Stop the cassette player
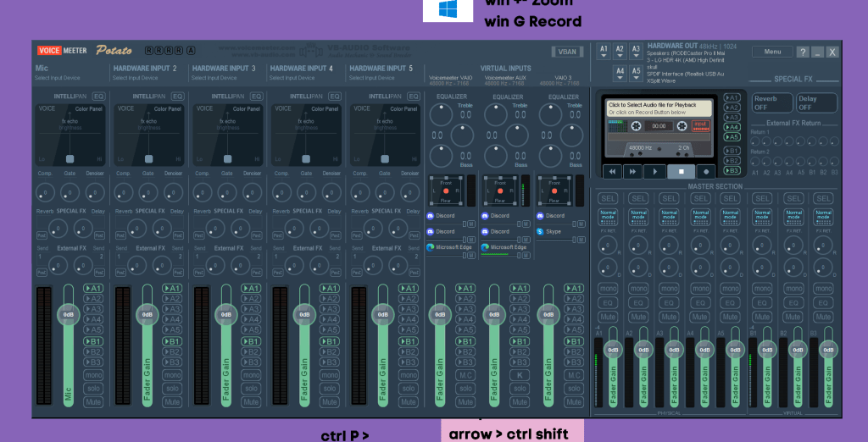Viewport: 868px width, 442px height. [681, 172]
